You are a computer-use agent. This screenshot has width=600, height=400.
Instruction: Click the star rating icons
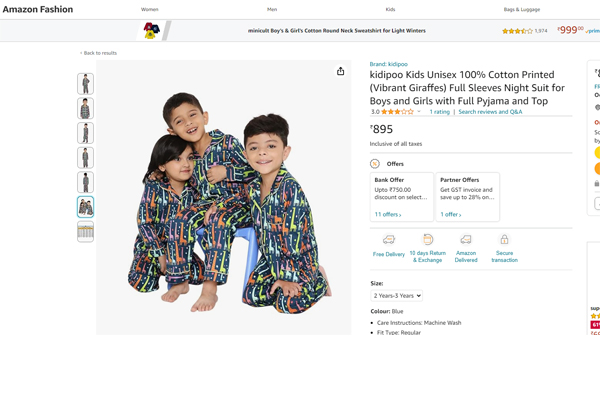[x=397, y=112]
